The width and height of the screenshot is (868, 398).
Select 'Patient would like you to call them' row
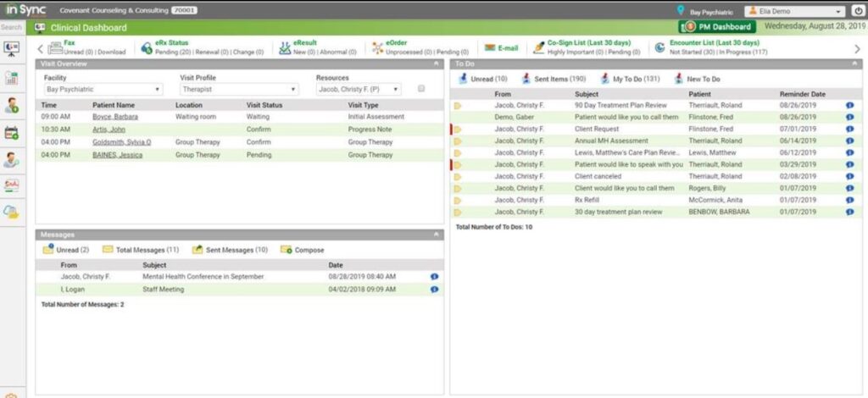point(655,117)
